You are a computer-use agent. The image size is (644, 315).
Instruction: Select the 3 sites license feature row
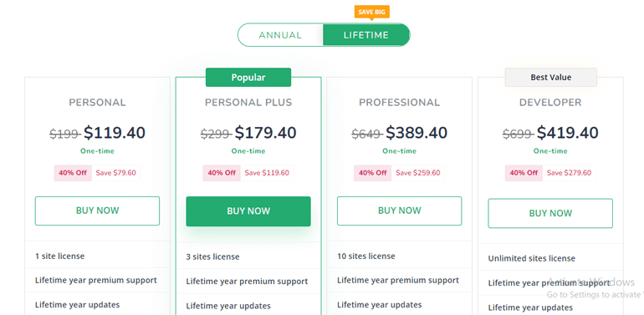point(248,257)
